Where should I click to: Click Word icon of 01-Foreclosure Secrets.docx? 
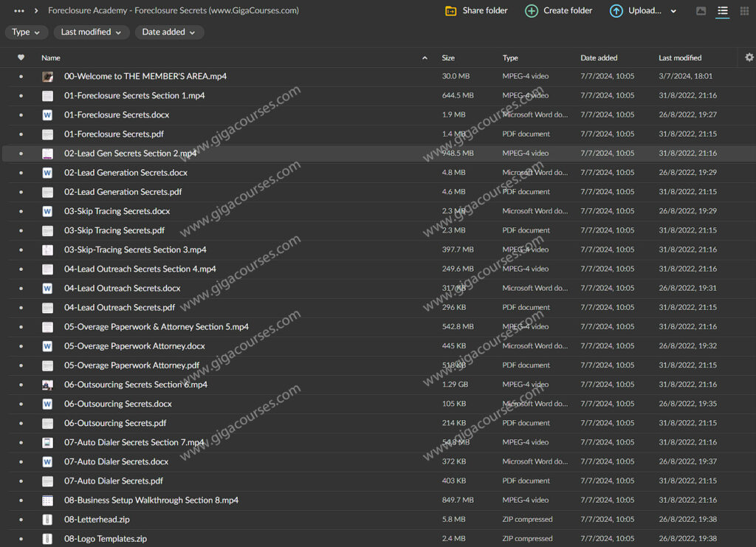pyautogui.click(x=47, y=114)
